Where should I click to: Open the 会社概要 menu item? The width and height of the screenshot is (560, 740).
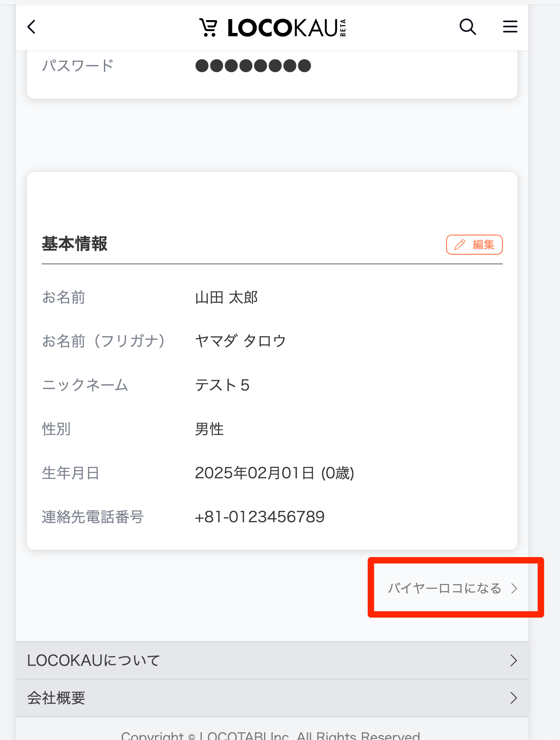click(x=56, y=698)
